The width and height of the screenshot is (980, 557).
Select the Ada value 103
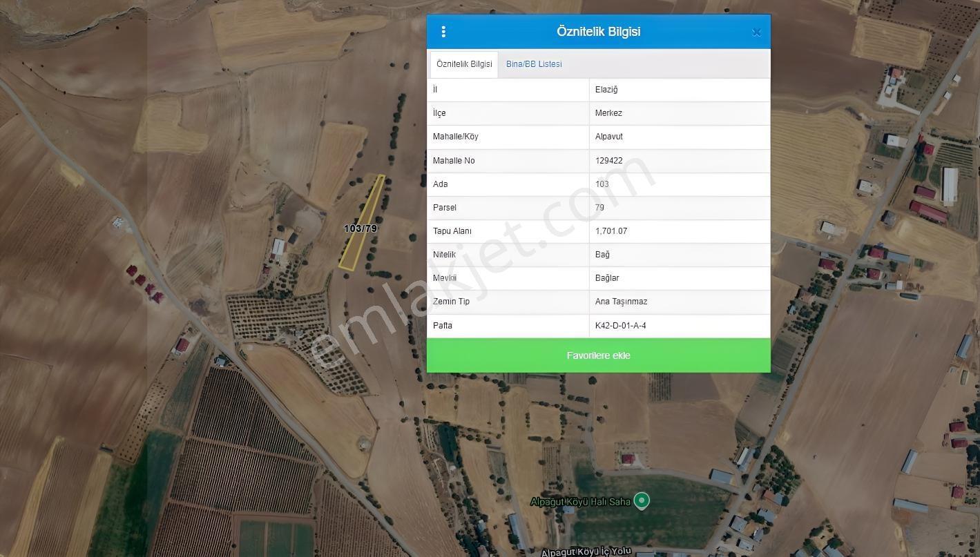coord(602,184)
